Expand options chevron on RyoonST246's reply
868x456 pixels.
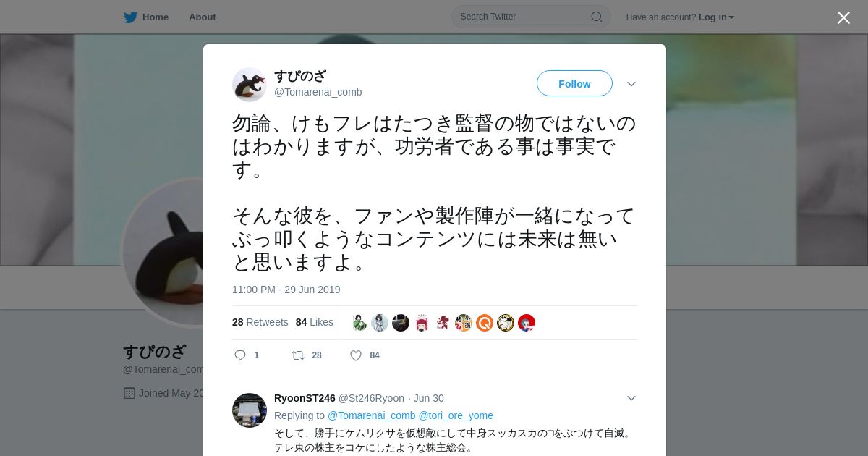[631, 398]
